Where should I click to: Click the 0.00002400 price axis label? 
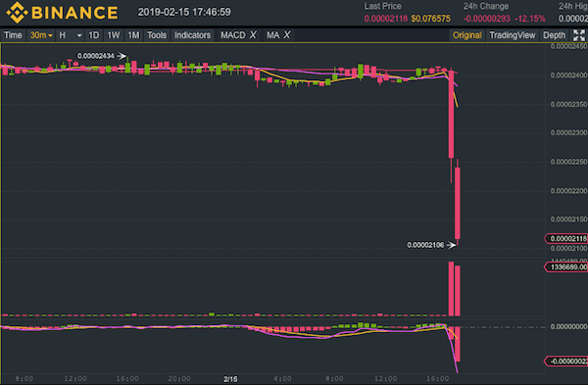tap(568, 75)
